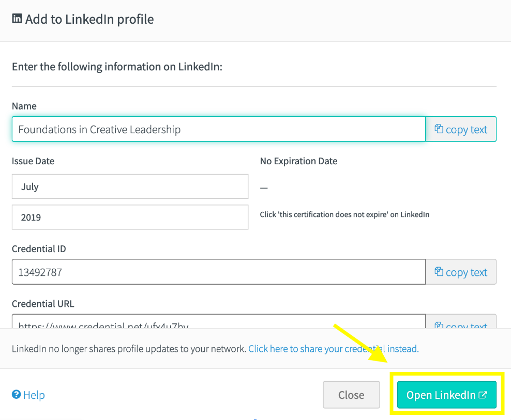Screen dimensions: 511x420
Task: Click the July issue month field
Action: [130, 186]
